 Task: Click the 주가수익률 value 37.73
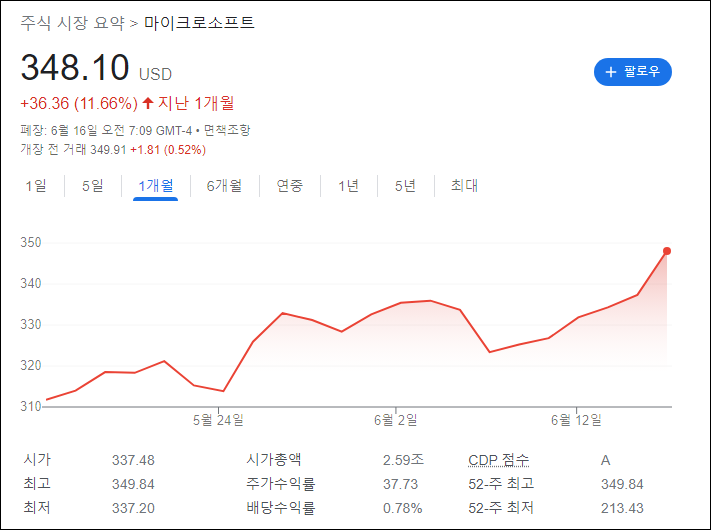(x=400, y=484)
